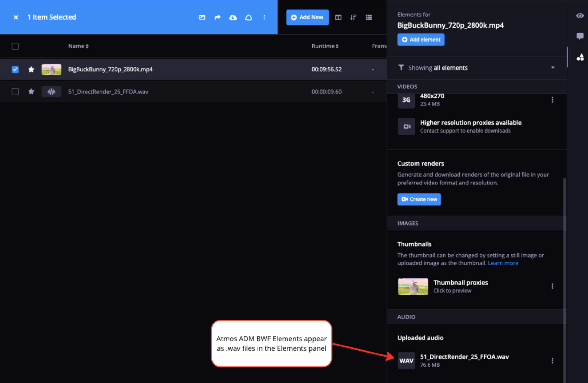Open the column layout icon
Screen dimensions: 588x383
[x=338, y=17]
